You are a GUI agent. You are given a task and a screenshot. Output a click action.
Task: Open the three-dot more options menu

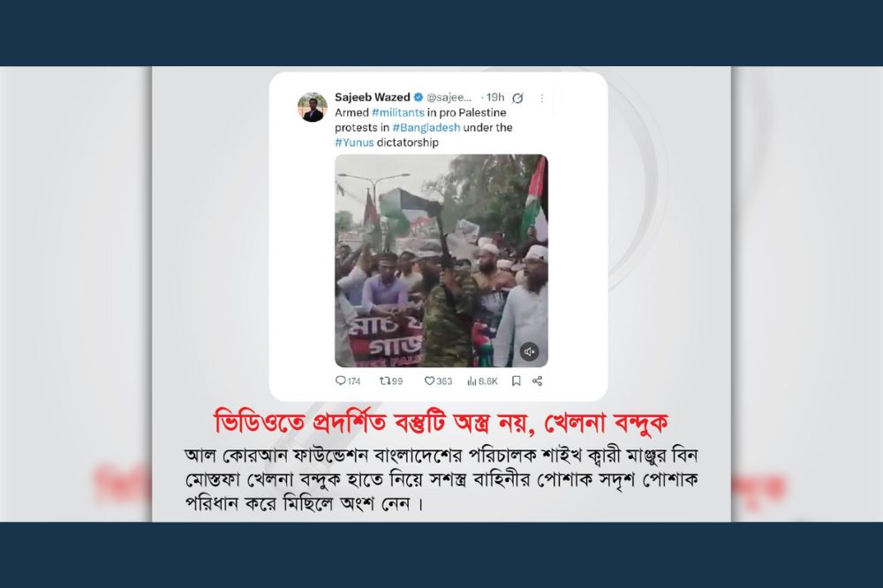(x=542, y=98)
